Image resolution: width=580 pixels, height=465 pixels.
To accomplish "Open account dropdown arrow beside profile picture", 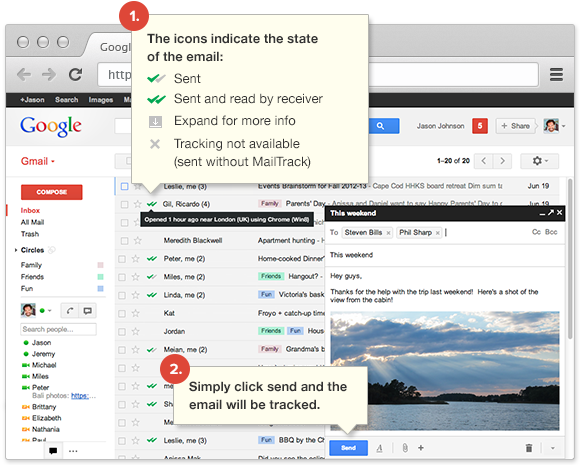I will coord(563,126).
